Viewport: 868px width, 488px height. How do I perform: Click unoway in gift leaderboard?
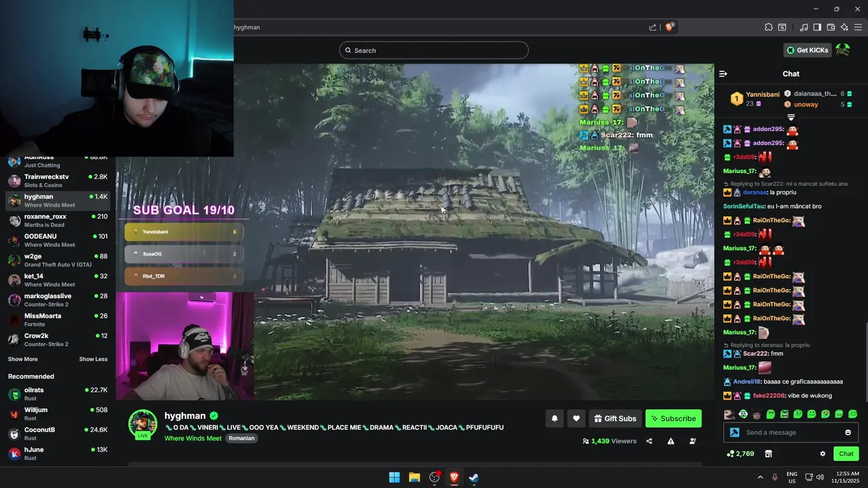pyautogui.click(x=806, y=104)
